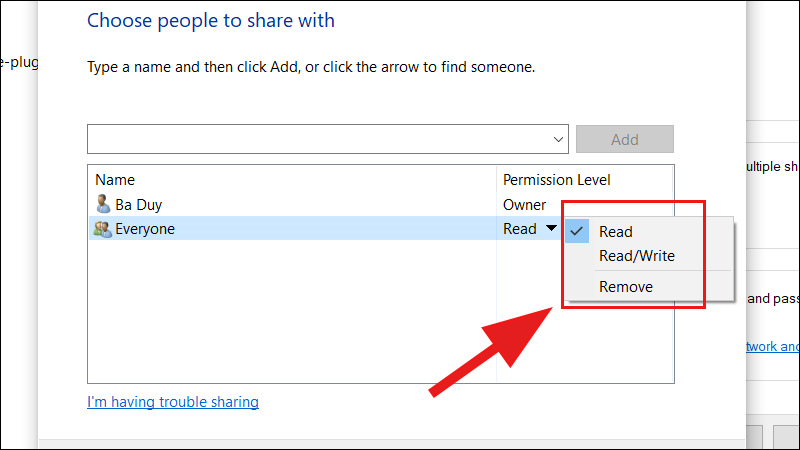Click the Name column header
800x450 pixels.
pos(114,180)
